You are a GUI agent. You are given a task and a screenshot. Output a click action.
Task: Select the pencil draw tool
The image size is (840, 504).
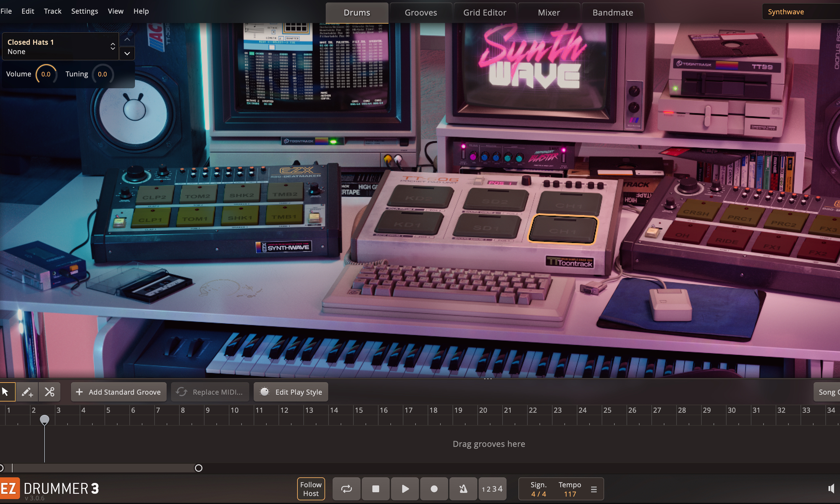27,392
